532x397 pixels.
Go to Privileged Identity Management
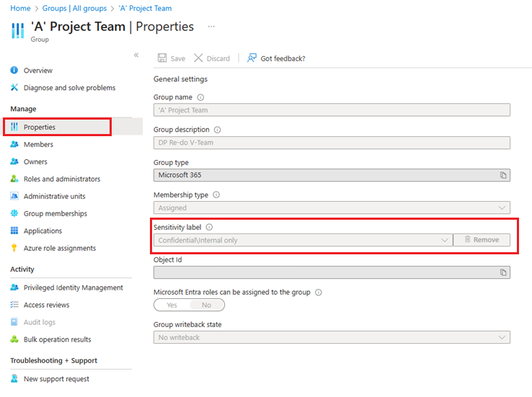(73, 287)
